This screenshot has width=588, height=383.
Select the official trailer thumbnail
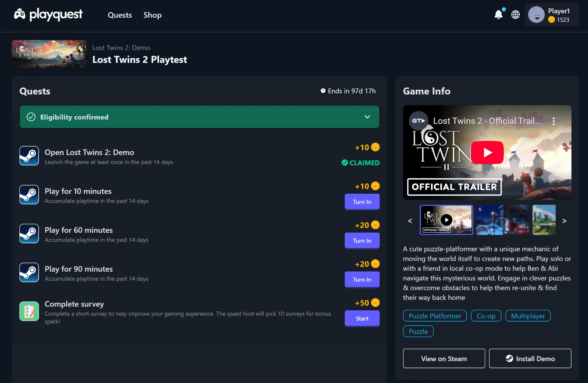point(447,220)
